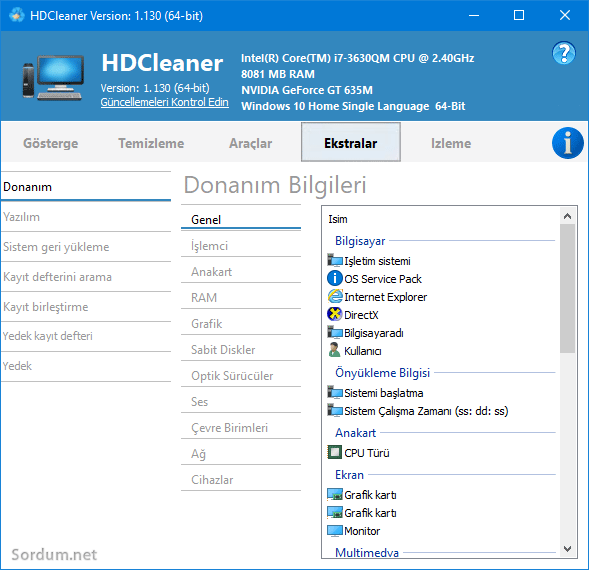The width and height of the screenshot is (589, 570).
Task: Open Kayıt birleştirme section
Action: 86,307
